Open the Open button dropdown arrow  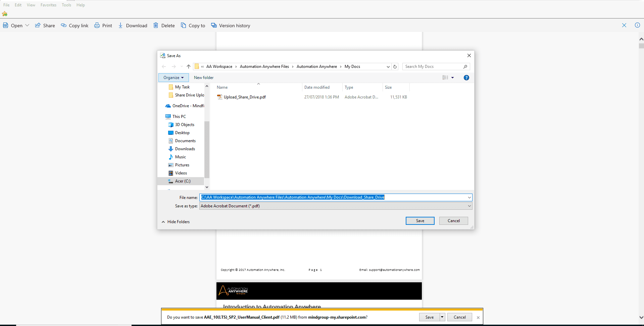(27, 25)
